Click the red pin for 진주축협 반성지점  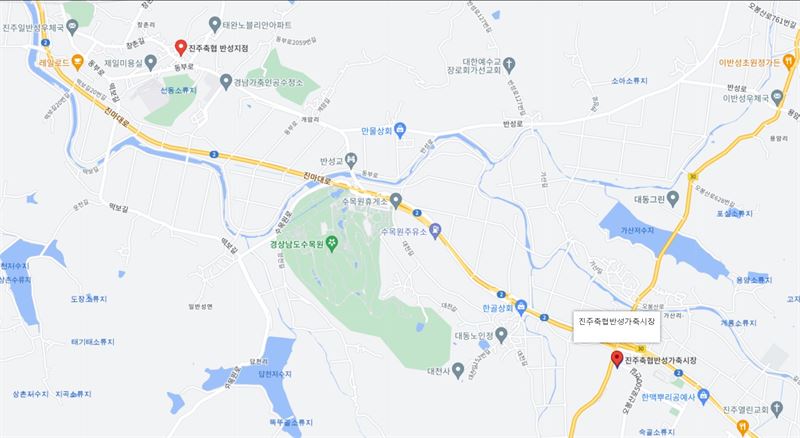[180, 47]
